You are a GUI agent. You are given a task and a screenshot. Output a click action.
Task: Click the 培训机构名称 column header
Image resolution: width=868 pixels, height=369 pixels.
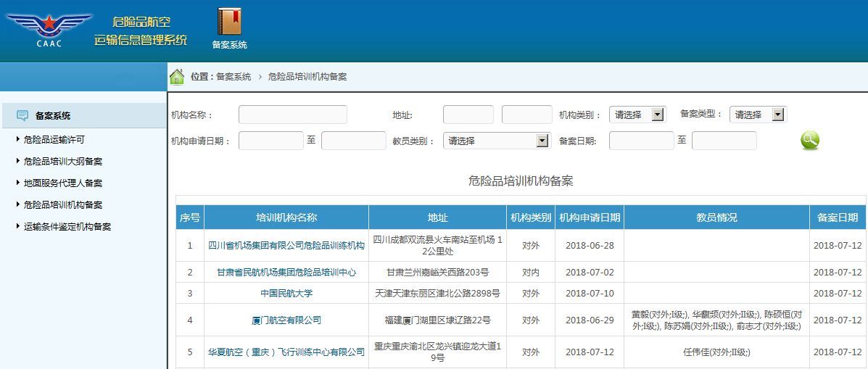pyautogui.click(x=286, y=217)
